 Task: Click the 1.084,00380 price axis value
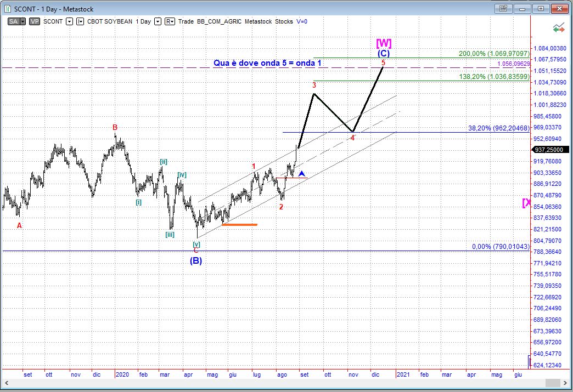[550, 48]
